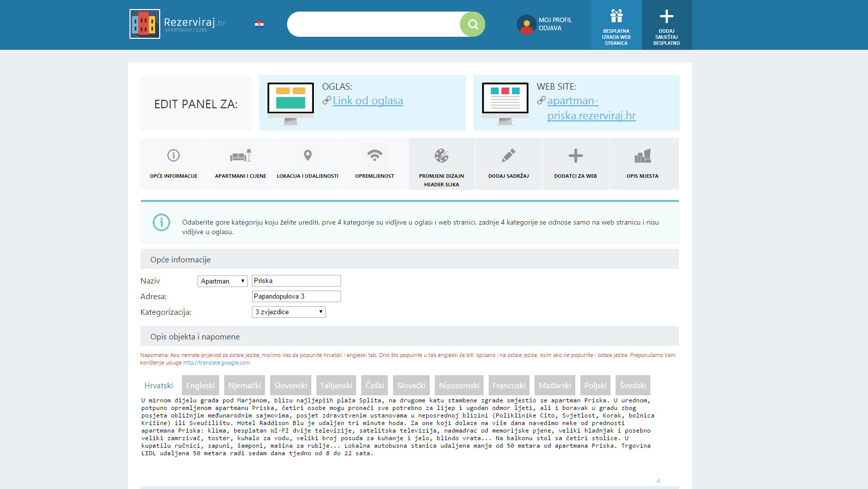Switch to the Njemački language tab
This screenshot has height=489, width=868.
point(244,385)
